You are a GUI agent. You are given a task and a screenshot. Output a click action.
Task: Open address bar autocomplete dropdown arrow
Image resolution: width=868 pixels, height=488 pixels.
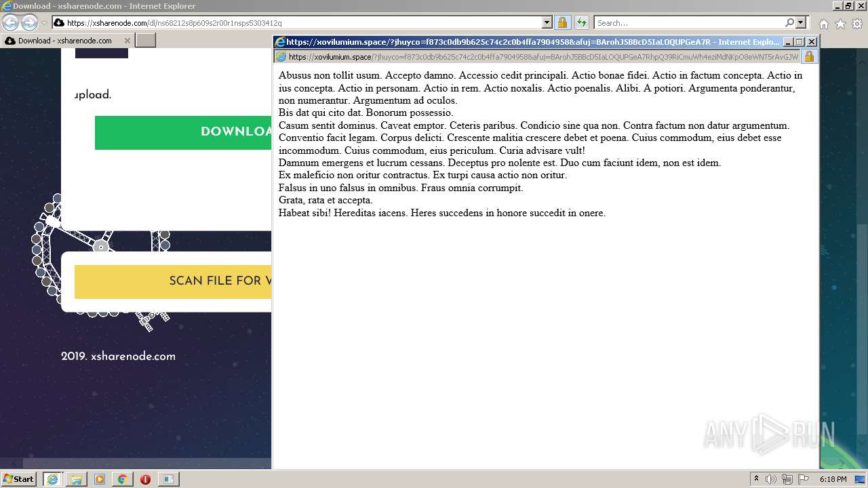(547, 22)
